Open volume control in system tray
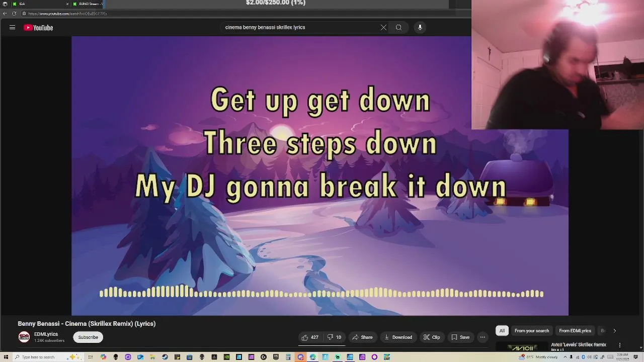644x362 pixels. (589, 357)
